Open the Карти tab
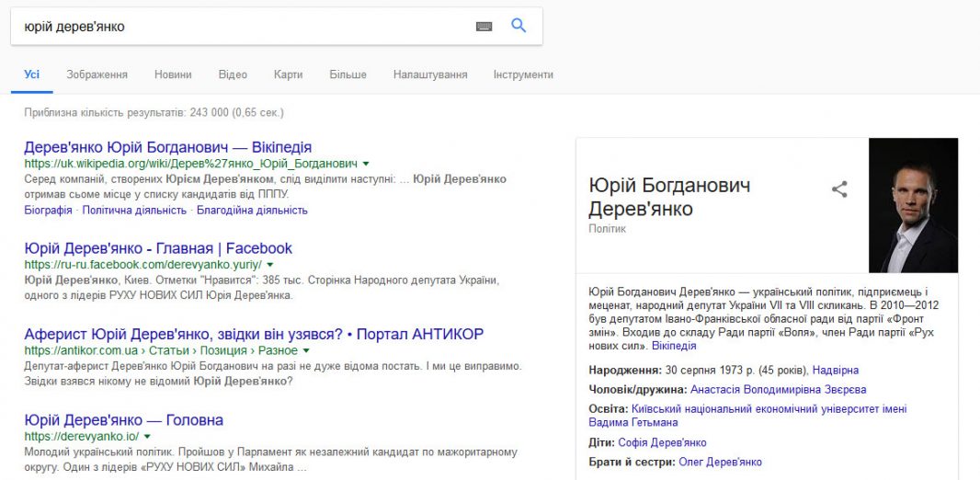The image size is (980, 480). [x=288, y=74]
